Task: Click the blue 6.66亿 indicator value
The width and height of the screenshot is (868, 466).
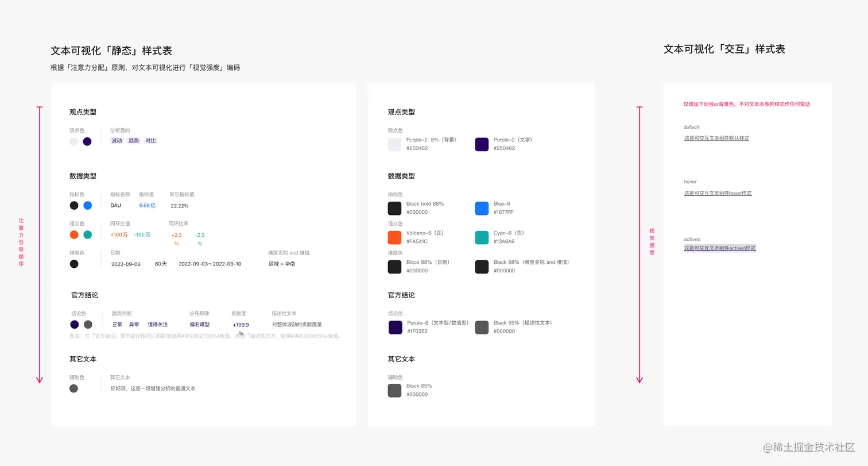Action: point(147,205)
